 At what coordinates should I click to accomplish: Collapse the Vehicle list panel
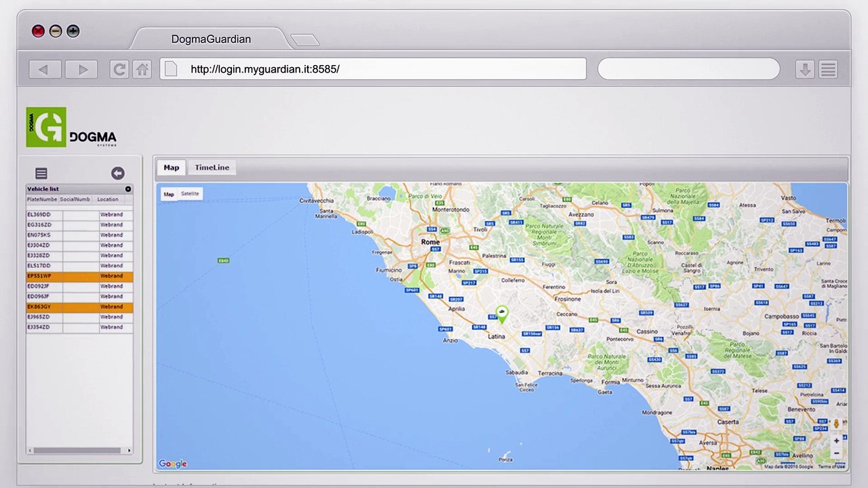pos(127,189)
